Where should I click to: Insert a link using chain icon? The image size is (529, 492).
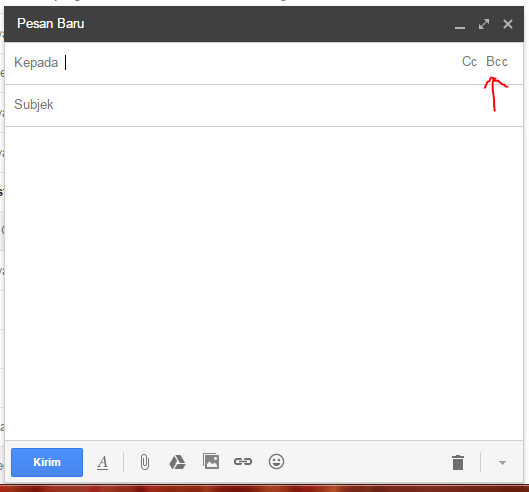tap(243, 461)
